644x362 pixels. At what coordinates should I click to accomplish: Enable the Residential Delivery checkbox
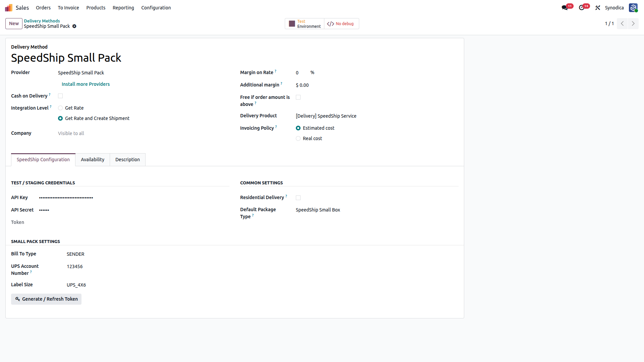[298, 198]
